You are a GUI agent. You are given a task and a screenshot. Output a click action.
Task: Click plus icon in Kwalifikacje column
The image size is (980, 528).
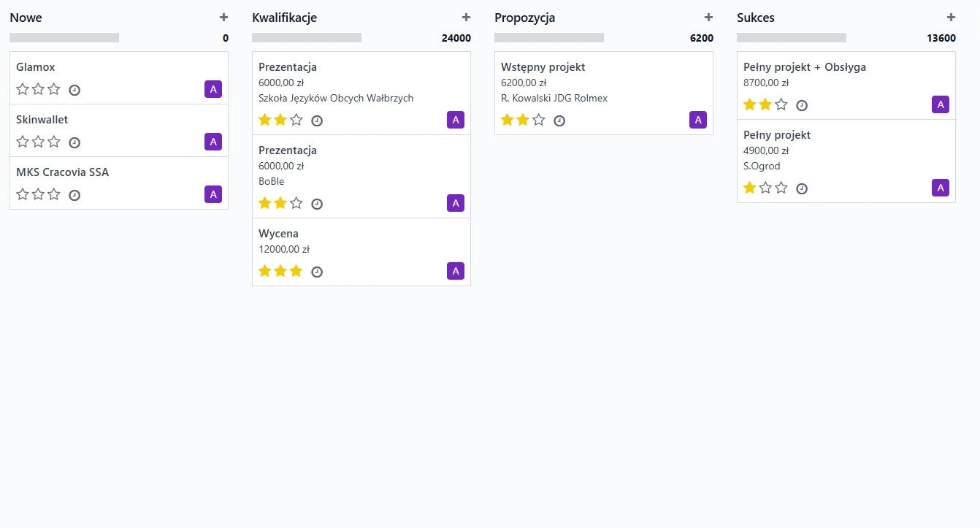point(466,18)
